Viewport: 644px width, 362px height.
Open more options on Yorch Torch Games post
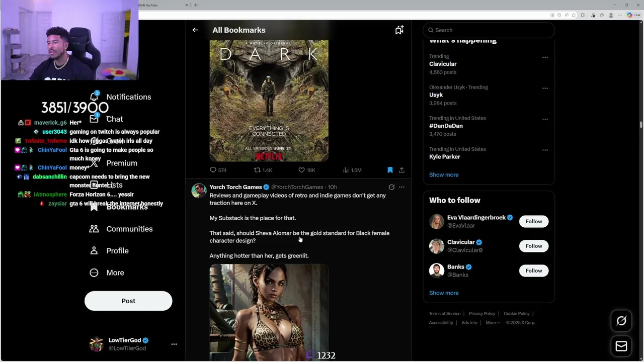[x=401, y=187]
